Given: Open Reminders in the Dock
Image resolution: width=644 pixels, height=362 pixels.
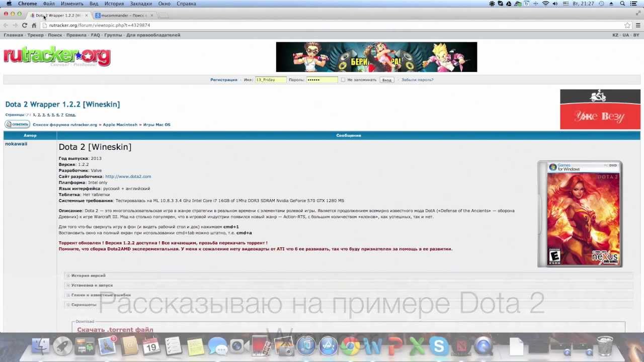Looking at the screenshot, I should click(173, 346).
